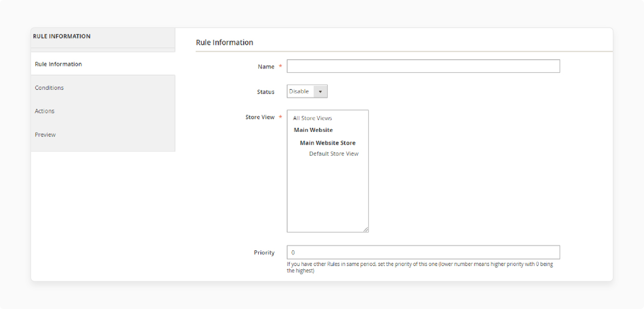Click the Name field label
The width and height of the screenshot is (644, 309).
click(266, 67)
